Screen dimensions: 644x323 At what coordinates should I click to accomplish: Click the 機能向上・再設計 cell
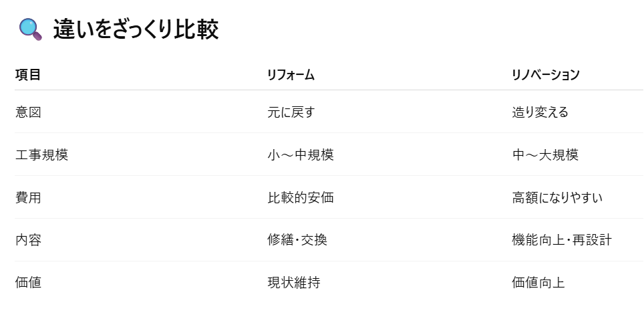pos(562,239)
